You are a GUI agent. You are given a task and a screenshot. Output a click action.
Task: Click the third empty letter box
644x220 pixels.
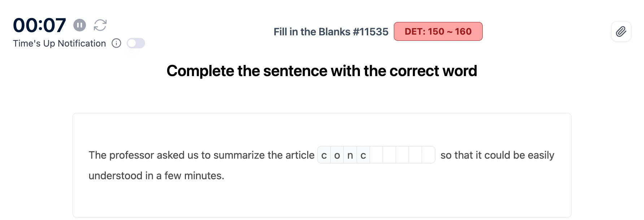coord(402,155)
